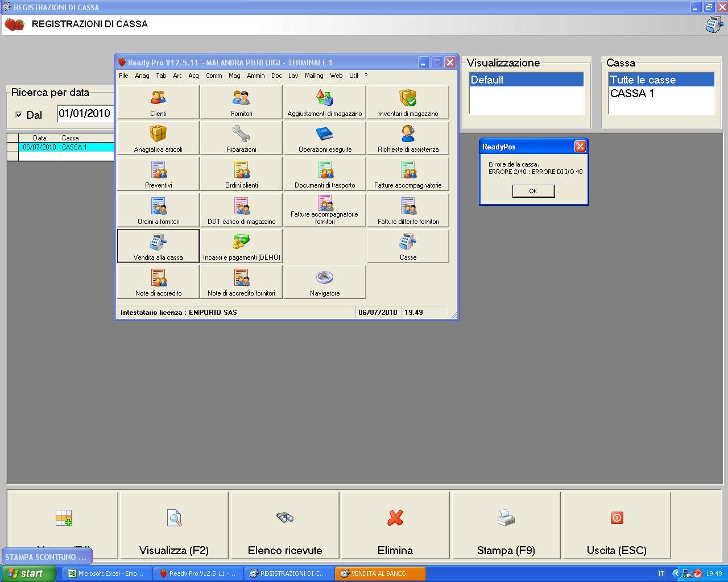Click the Windows start button
728x582 pixels.
click(28, 573)
